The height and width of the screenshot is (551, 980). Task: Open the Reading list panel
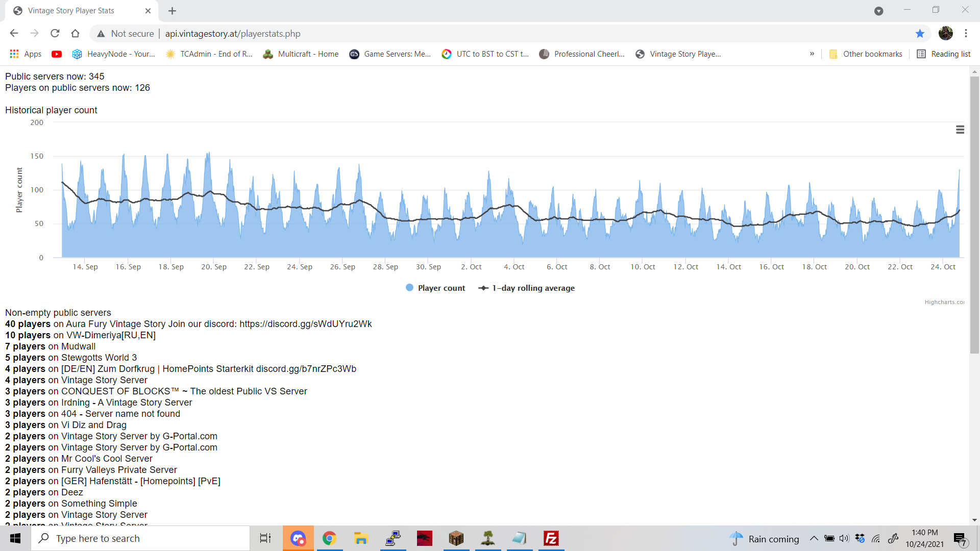click(944, 54)
